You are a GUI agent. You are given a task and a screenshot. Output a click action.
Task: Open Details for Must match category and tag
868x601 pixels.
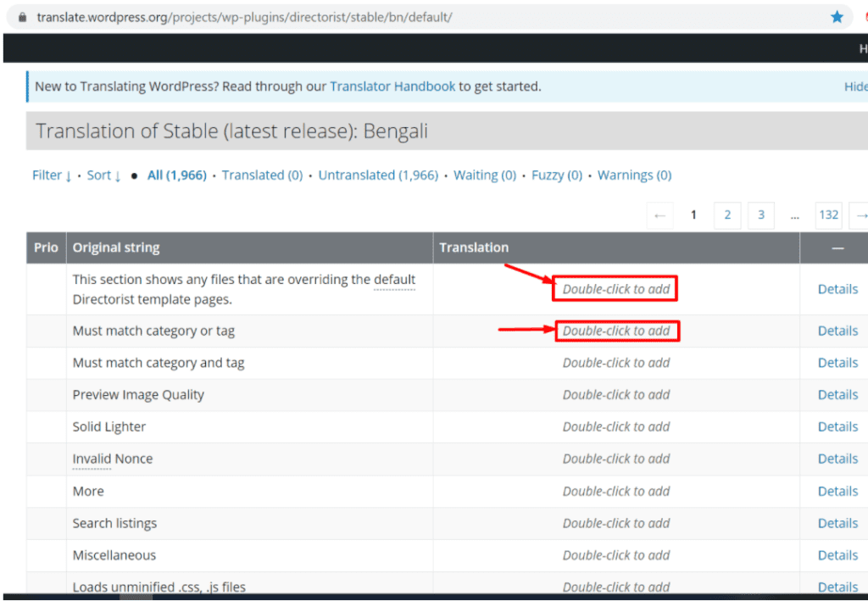[837, 363]
